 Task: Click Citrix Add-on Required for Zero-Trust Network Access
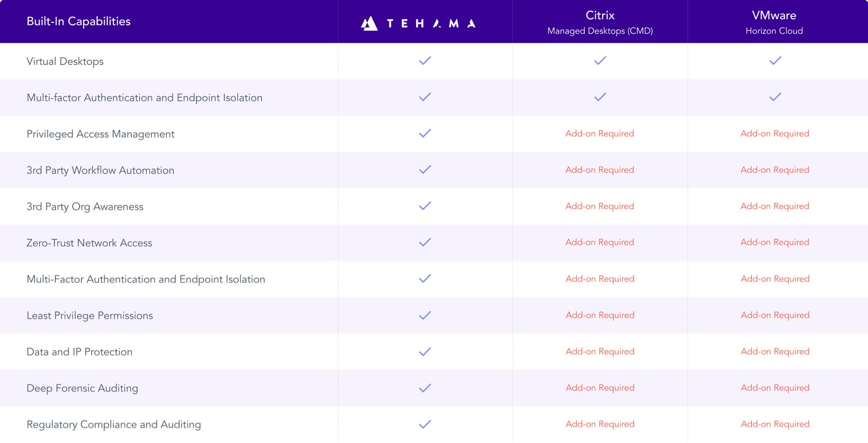[x=600, y=242]
